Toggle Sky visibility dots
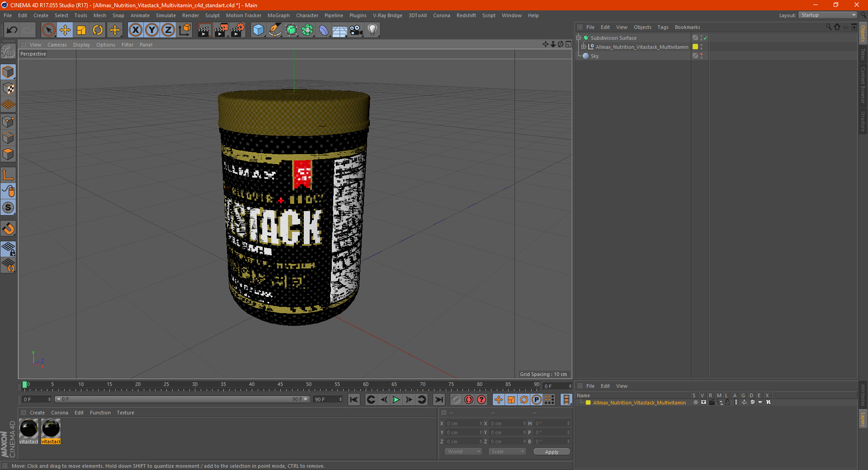The image size is (868, 470). (x=701, y=56)
